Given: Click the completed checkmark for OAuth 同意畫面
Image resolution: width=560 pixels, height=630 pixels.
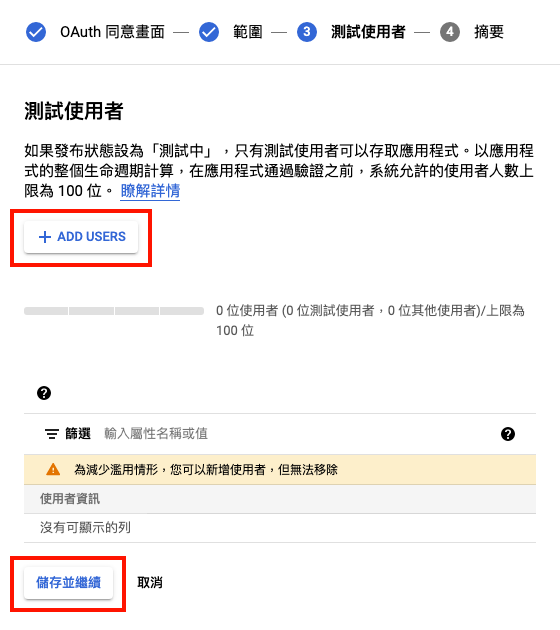Looking at the screenshot, I should [36, 32].
